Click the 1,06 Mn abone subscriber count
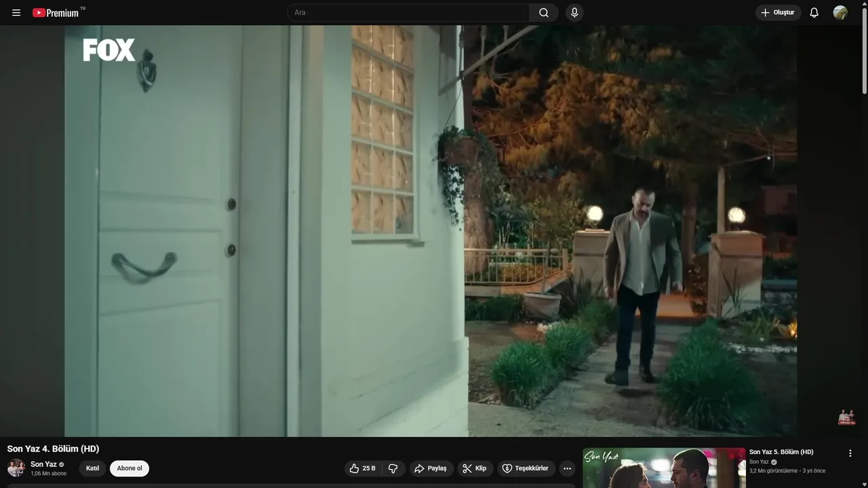The height and width of the screenshot is (488, 868). (x=48, y=474)
